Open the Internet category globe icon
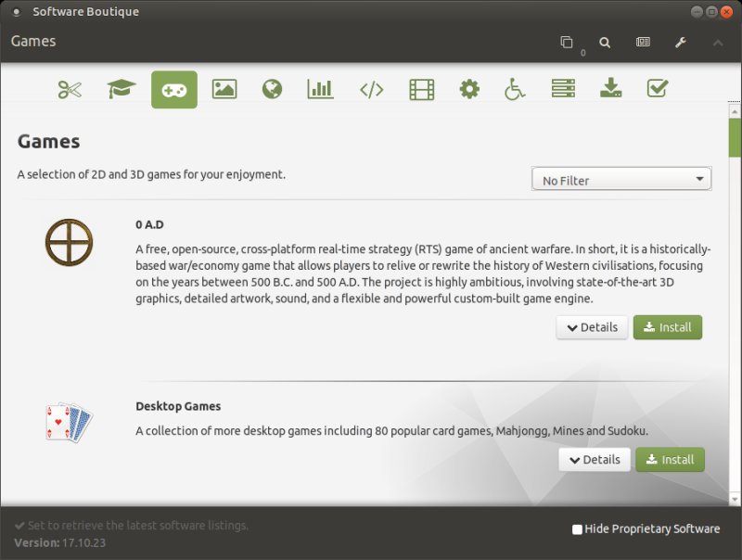This screenshot has height=560, width=742. click(x=272, y=89)
